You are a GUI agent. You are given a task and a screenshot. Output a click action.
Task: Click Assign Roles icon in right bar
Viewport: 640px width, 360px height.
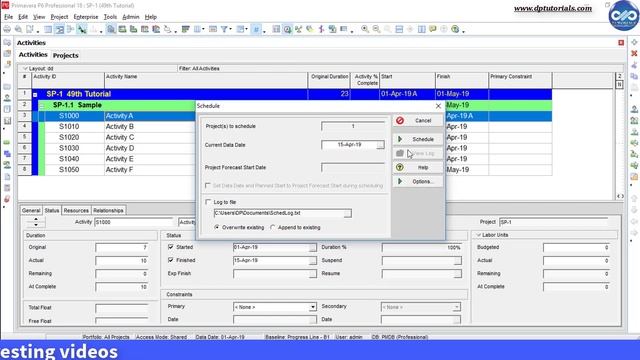coord(634,132)
